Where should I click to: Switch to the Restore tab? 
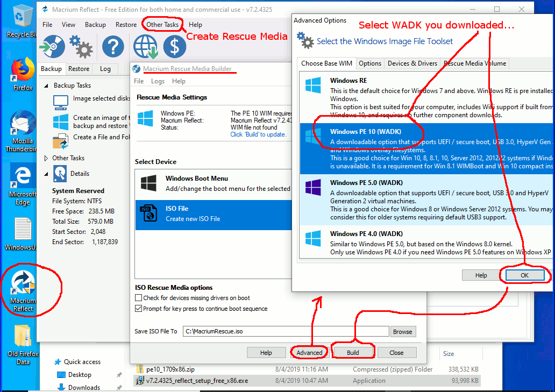click(79, 69)
